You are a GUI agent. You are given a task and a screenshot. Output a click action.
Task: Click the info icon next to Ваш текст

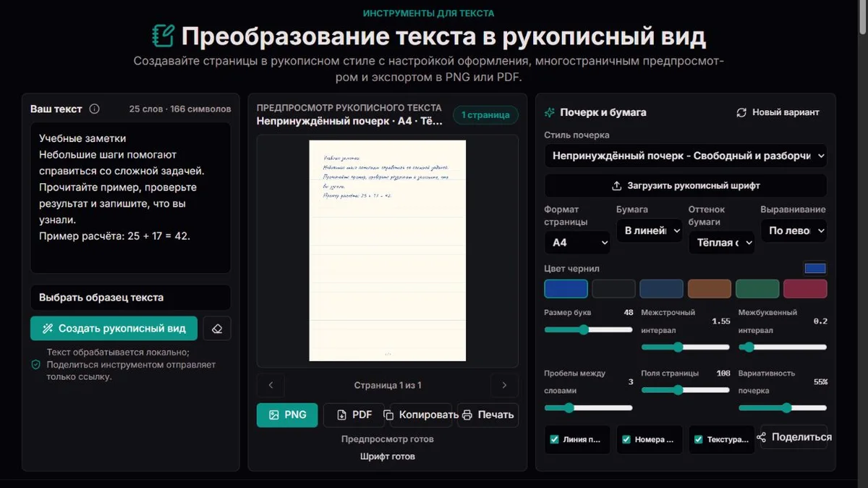94,109
